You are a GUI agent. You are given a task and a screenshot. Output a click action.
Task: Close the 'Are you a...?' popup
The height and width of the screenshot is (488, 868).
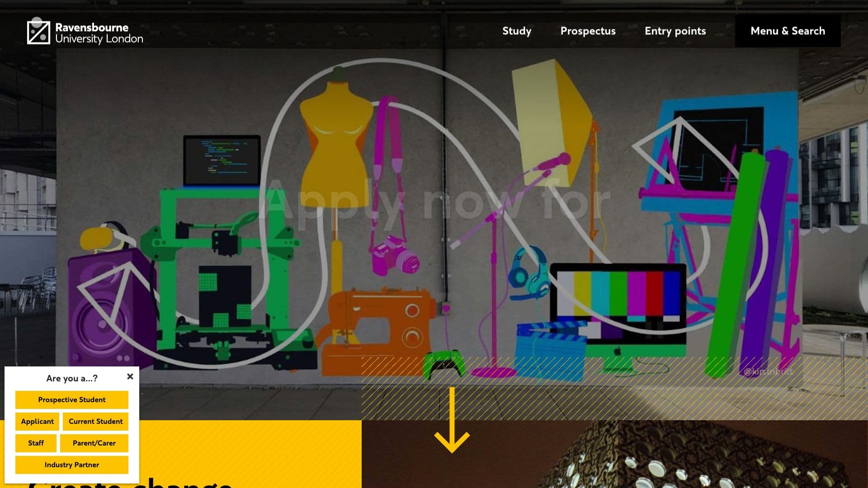(x=130, y=376)
